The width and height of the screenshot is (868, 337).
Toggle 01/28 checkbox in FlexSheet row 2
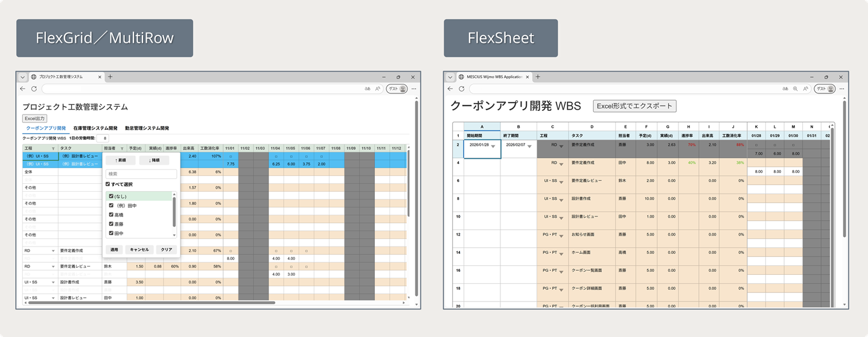pyautogui.click(x=757, y=145)
